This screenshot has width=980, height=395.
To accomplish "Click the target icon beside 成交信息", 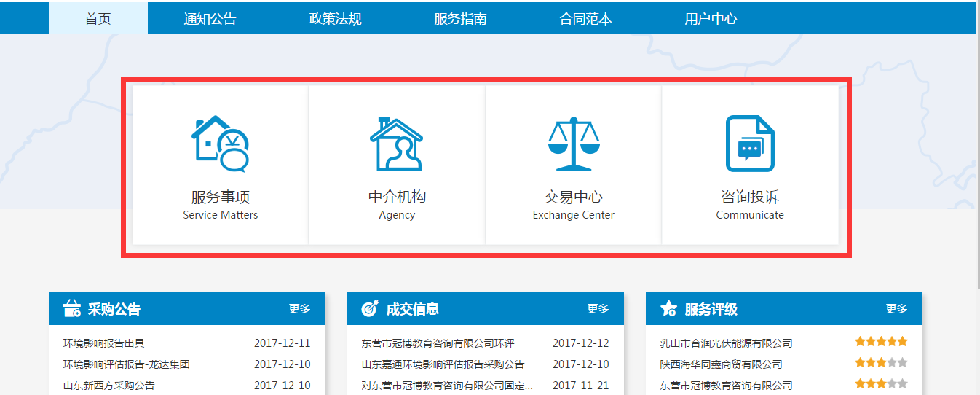I will click(370, 309).
